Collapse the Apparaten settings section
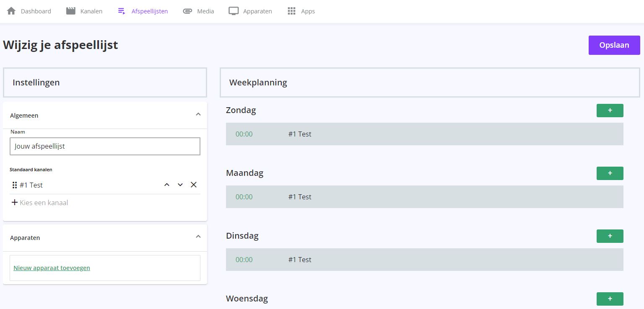 (x=198, y=237)
